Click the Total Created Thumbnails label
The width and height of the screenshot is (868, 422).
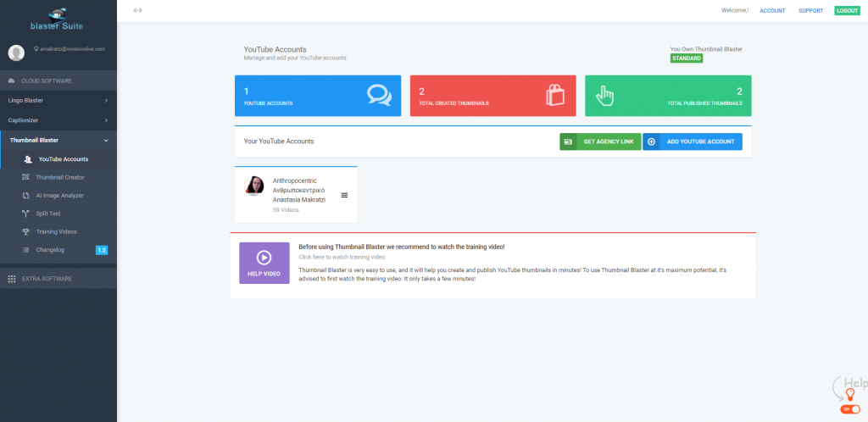(454, 103)
